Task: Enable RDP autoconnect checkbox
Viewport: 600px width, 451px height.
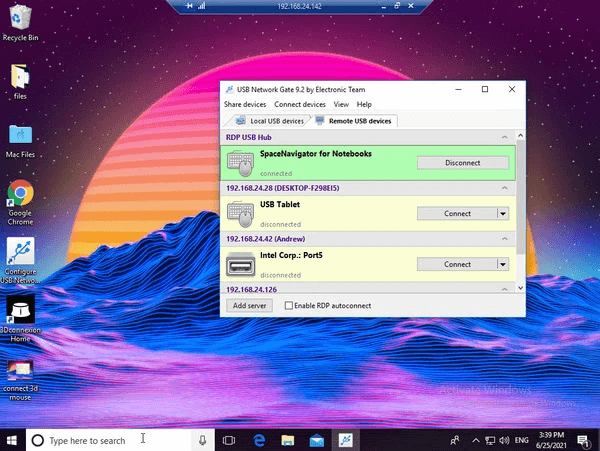Action: [290, 305]
